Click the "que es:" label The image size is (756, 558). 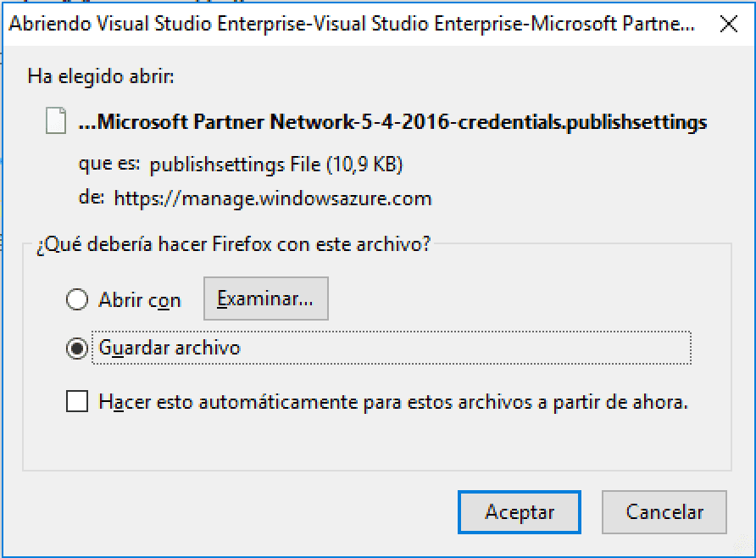pyautogui.click(x=109, y=164)
